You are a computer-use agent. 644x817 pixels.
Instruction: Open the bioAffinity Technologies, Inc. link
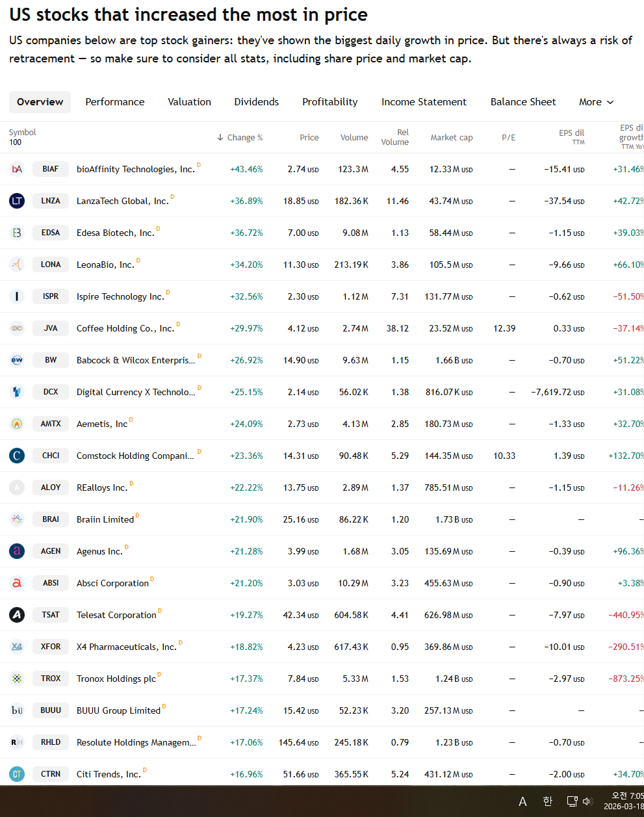coord(136,169)
